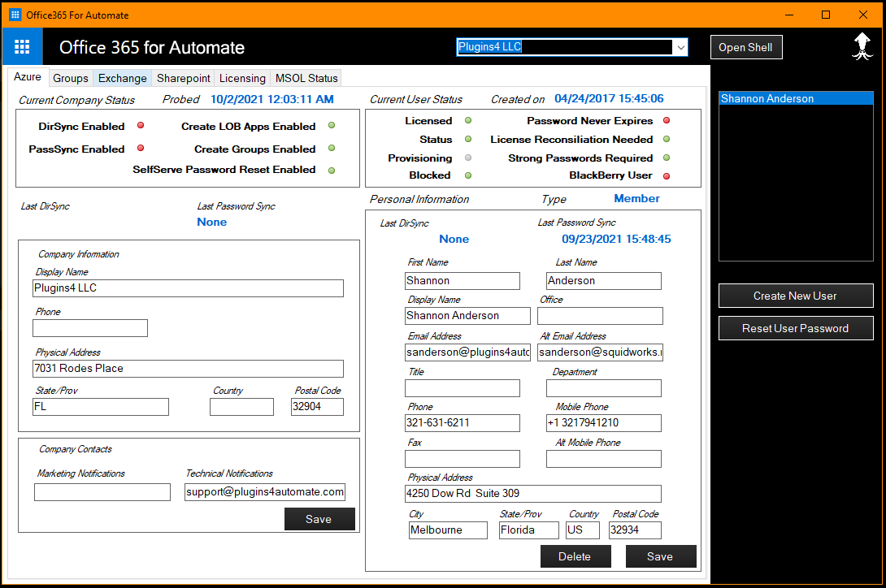The height and width of the screenshot is (588, 886).
Task: Click Create Groups Enabled status indicator
Action: click(332, 148)
